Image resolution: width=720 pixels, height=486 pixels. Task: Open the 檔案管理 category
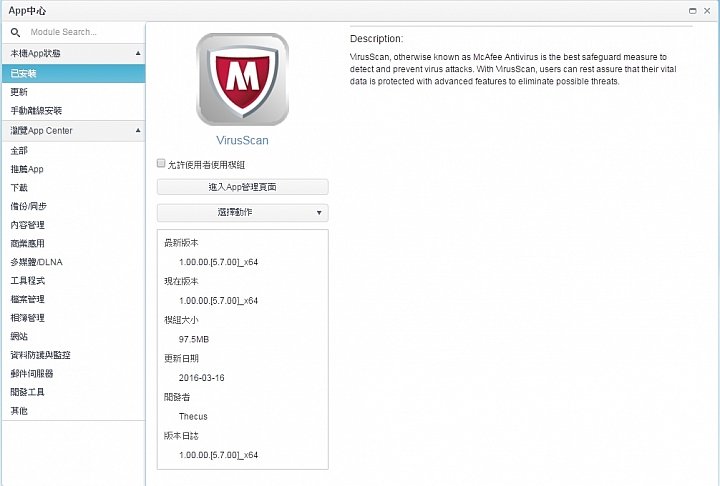click(73, 300)
